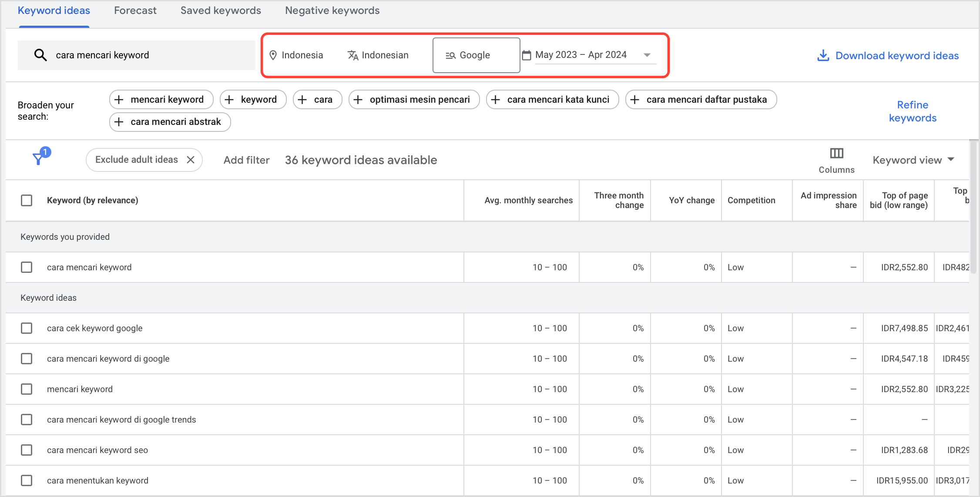The width and height of the screenshot is (980, 497).
Task: Click the vertical scrollbar on the right
Action: tap(974, 206)
